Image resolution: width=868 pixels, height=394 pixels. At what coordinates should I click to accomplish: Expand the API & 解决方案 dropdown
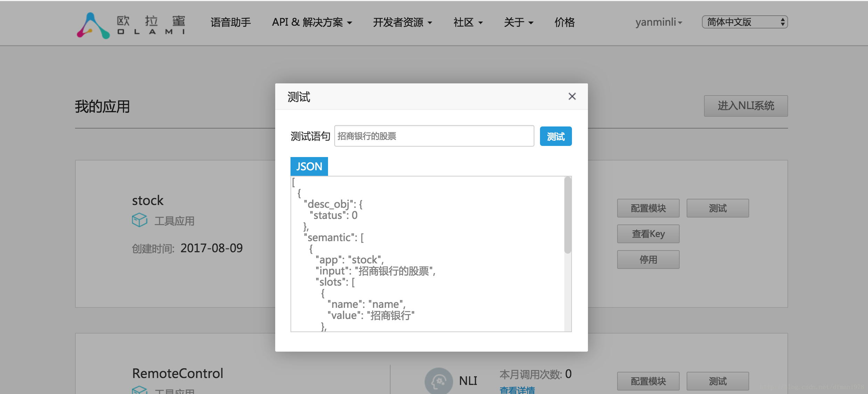coord(312,22)
